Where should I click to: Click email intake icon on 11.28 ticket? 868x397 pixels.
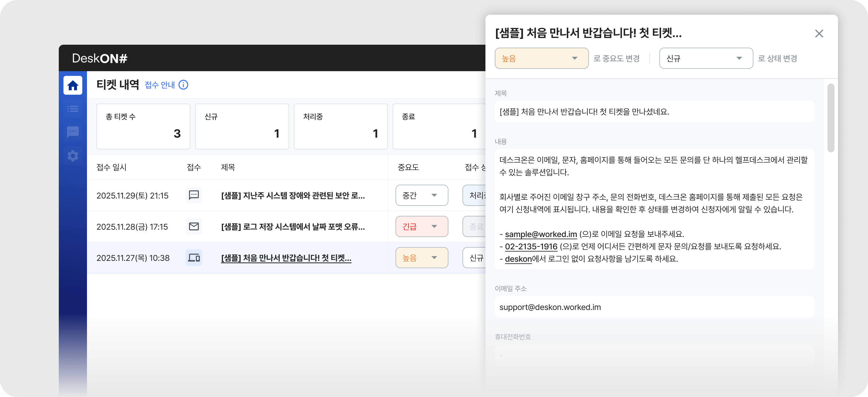[194, 226]
